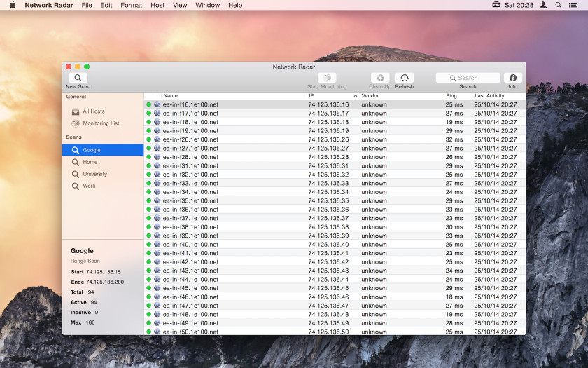This screenshot has height=368, width=588.
Task: Click the Search field in the toolbar
Action: click(468, 78)
